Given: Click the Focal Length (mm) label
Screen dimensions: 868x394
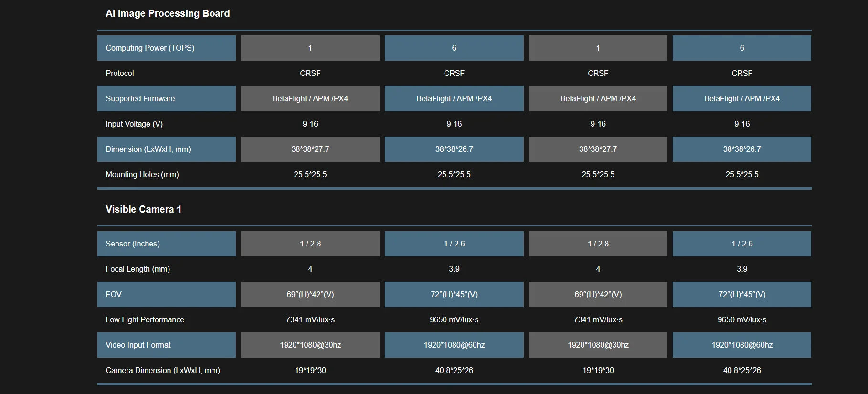Looking at the screenshot, I should click(138, 269).
